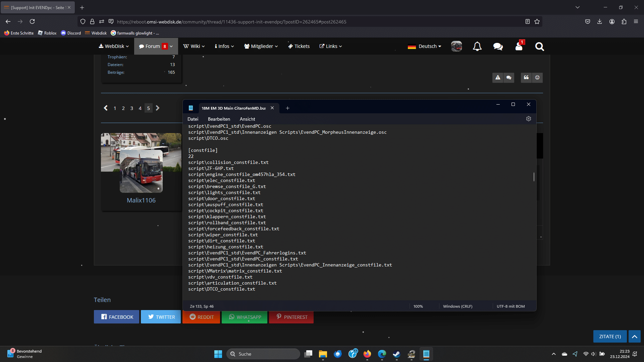Click the ZITATE (1) button
This screenshot has width=644, height=362.
tap(610, 337)
